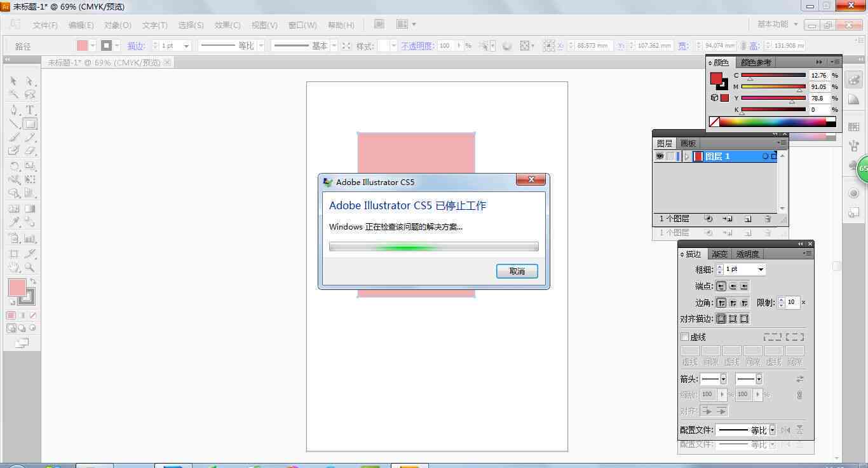
Task: Open the 基本功能 workspace dropdown
Action: tap(778, 24)
